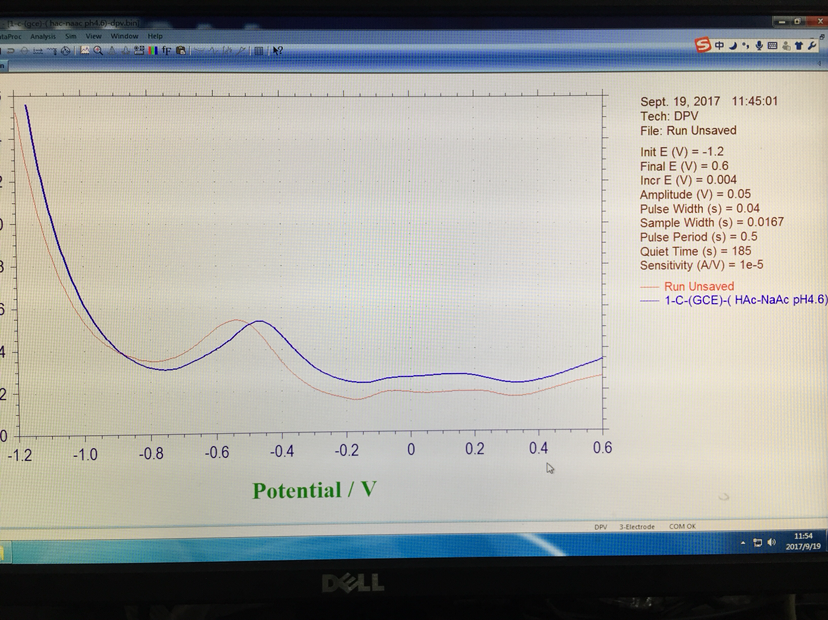Open the Sim menu
The width and height of the screenshot is (828, 620).
tap(71, 36)
